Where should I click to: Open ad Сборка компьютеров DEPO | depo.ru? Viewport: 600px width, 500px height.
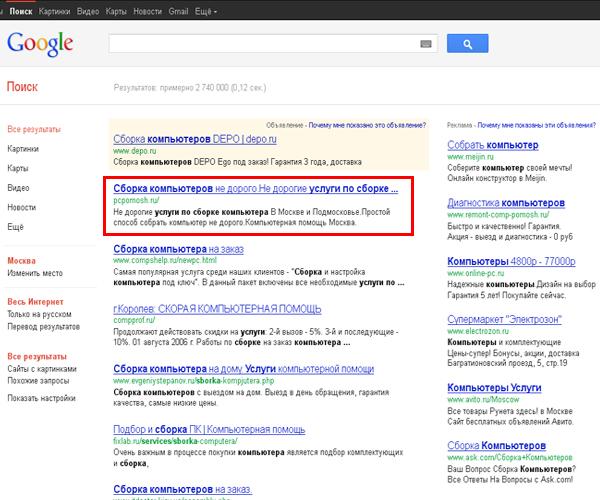[195, 139]
